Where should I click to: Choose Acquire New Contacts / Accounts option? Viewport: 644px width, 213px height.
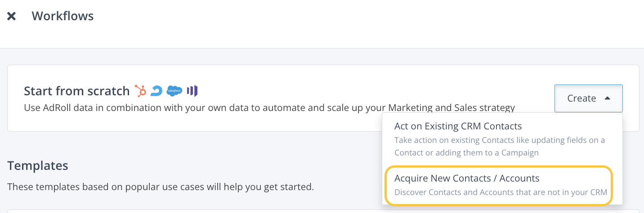coord(467,178)
